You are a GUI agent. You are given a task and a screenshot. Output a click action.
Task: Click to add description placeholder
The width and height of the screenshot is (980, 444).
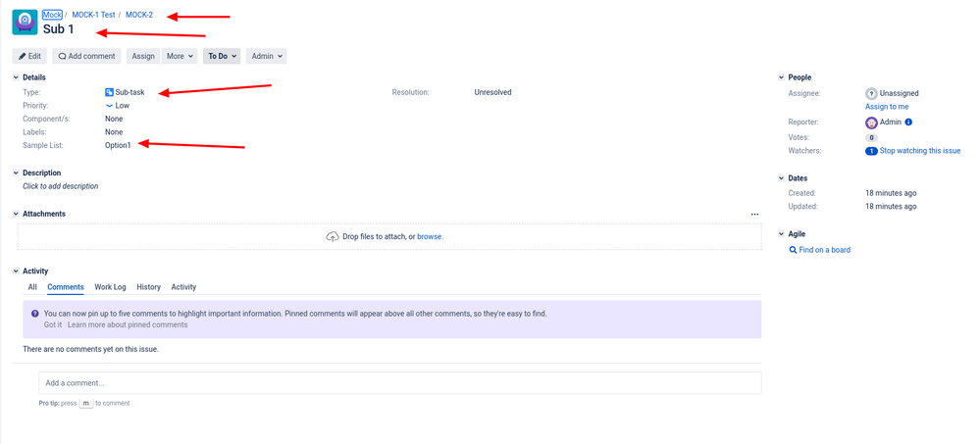pos(61,186)
